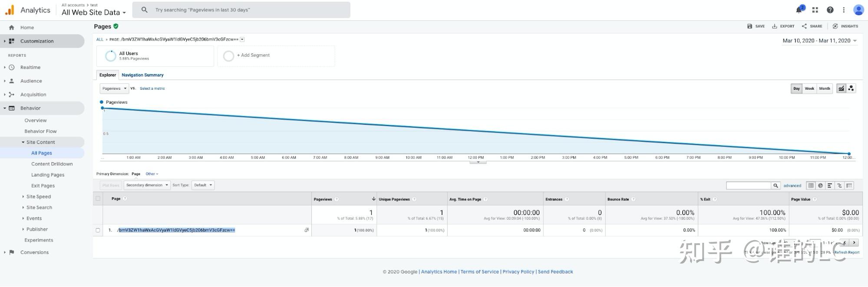Click the advanced filter link
Image resolution: width=868 pixels, height=287 pixels.
(x=792, y=186)
